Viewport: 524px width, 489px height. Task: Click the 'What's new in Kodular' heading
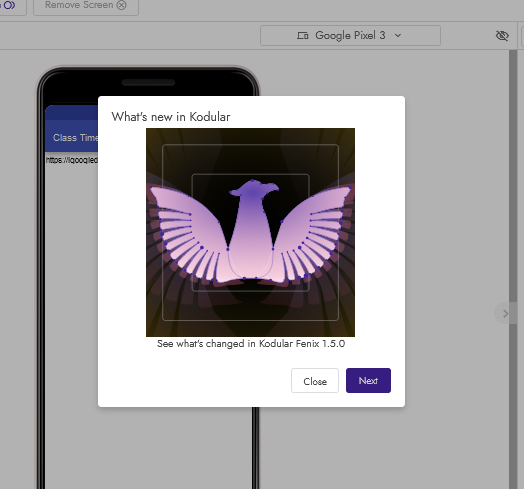click(x=171, y=117)
